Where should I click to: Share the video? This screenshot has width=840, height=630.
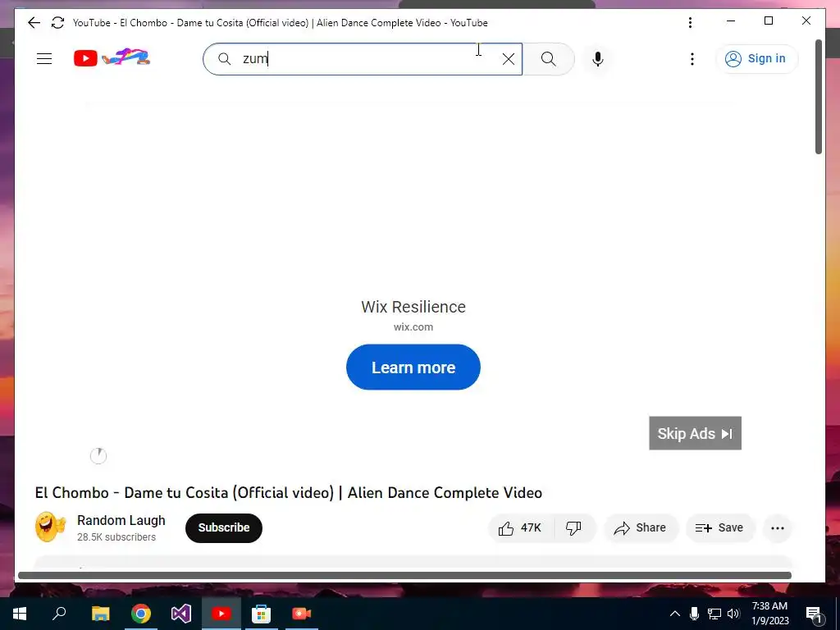click(x=641, y=528)
